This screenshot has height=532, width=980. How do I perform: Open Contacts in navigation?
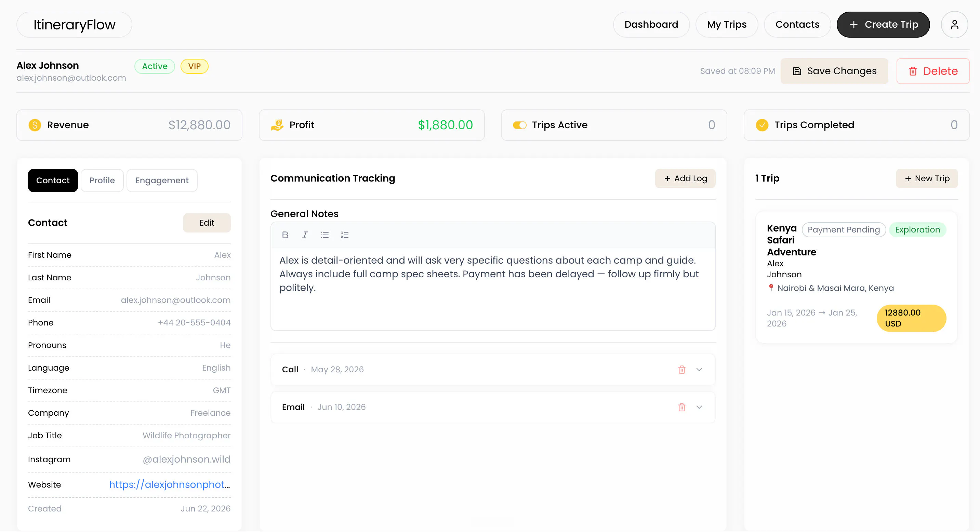coord(797,25)
